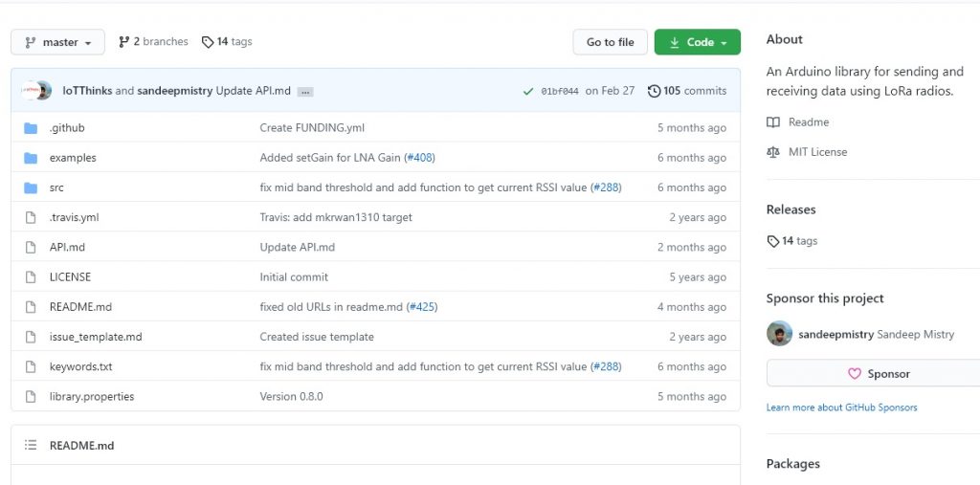Open the Packages heading link
The width and height of the screenshot is (980, 485).
point(792,464)
